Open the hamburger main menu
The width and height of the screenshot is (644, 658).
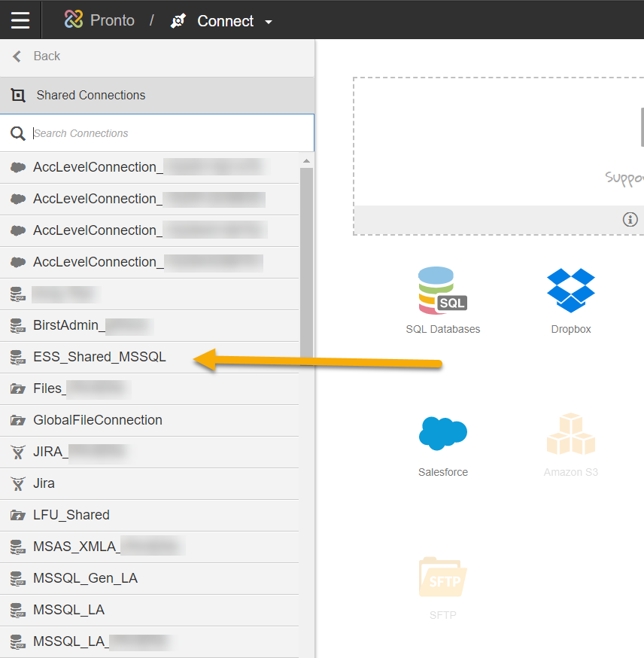pyautogui.click(x=20, y=20)
